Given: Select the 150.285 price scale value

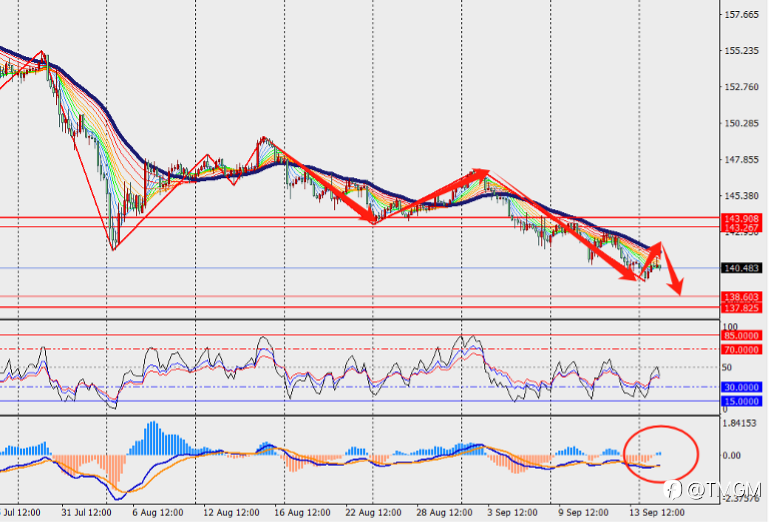Looking at the screenshot, I should 742,123.
